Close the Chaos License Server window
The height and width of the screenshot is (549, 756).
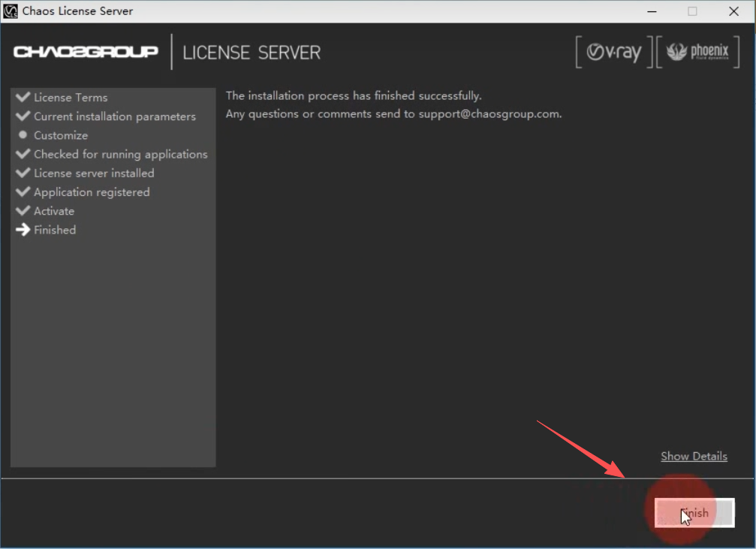733,11
